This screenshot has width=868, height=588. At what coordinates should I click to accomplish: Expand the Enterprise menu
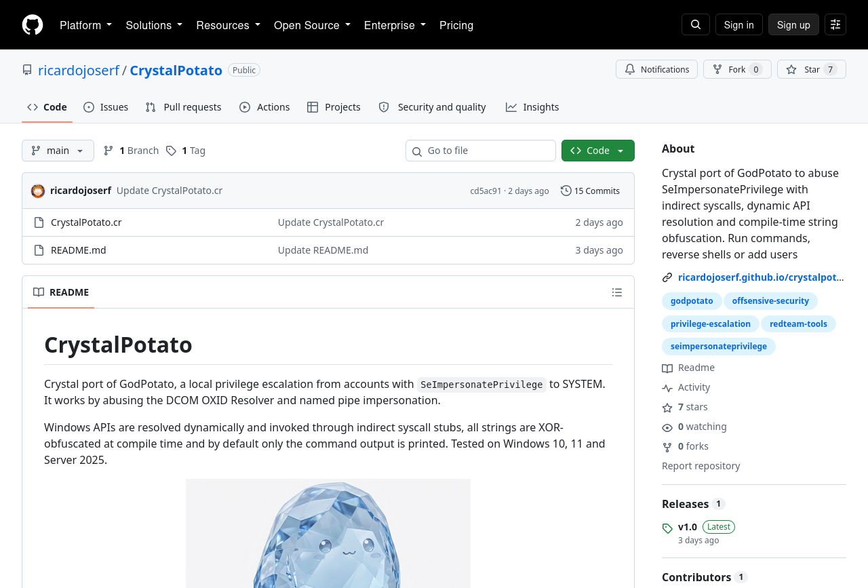pyautogui.click(x=395, y=25)
